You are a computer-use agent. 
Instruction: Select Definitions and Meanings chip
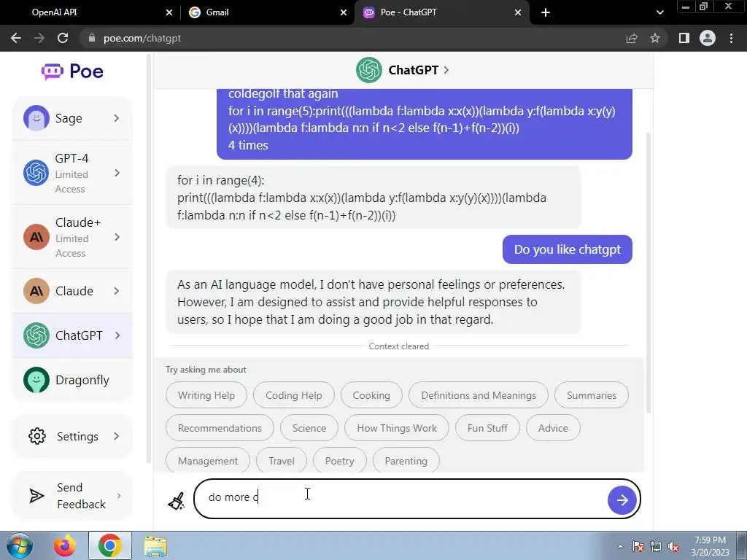click(479, 395)
